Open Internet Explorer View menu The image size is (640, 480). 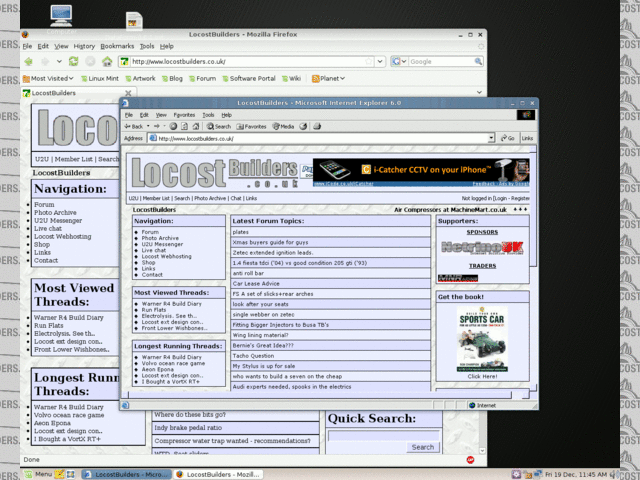click(161, 115)
